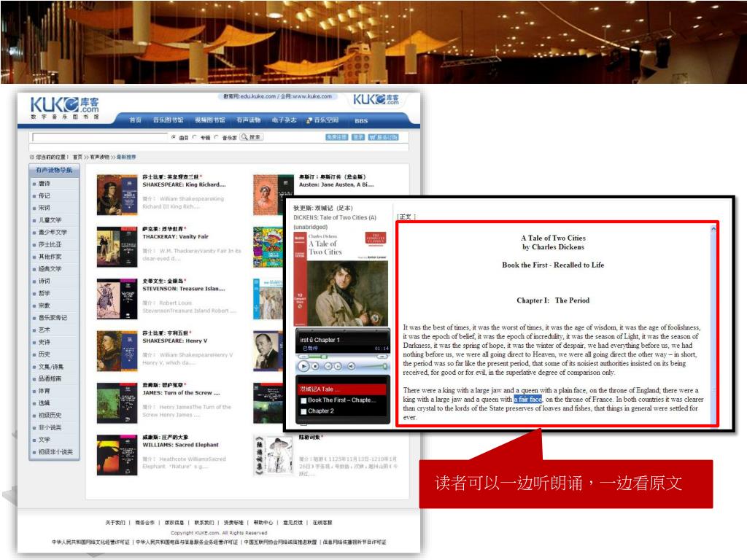Open the 品酒指南 category in sidebar

coord(50,378)
